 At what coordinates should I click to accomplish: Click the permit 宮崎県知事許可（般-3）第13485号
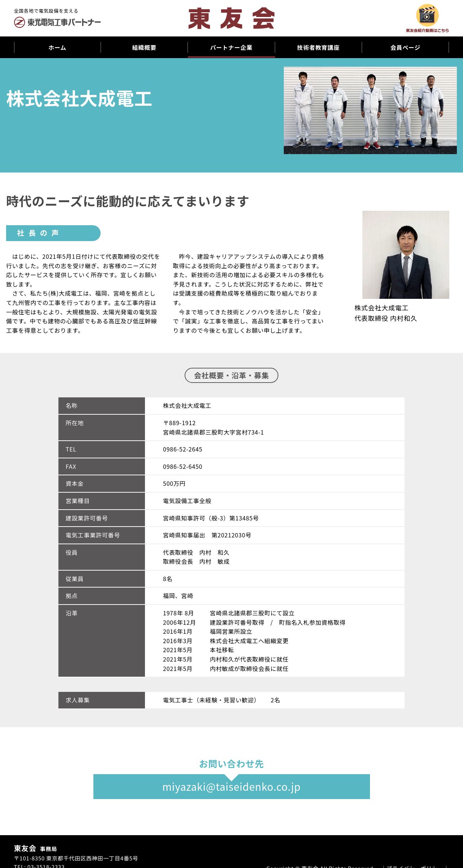(x=211, y=518)
